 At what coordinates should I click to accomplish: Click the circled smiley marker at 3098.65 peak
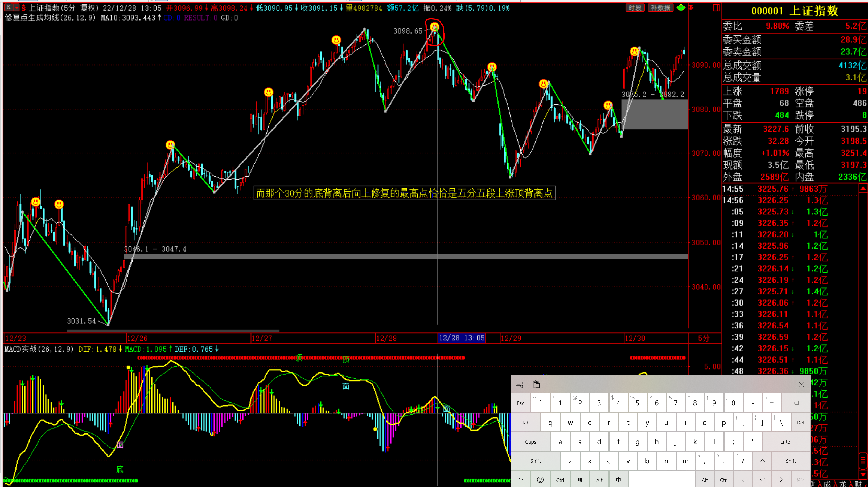point(434,26)
